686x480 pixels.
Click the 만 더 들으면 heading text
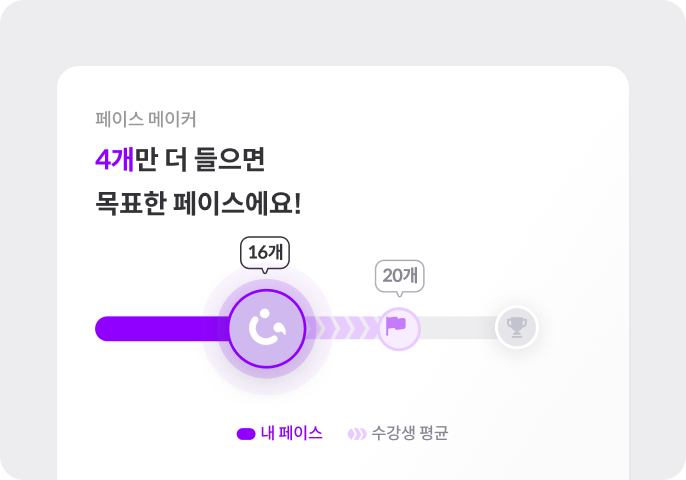click(x=200, y=159)
